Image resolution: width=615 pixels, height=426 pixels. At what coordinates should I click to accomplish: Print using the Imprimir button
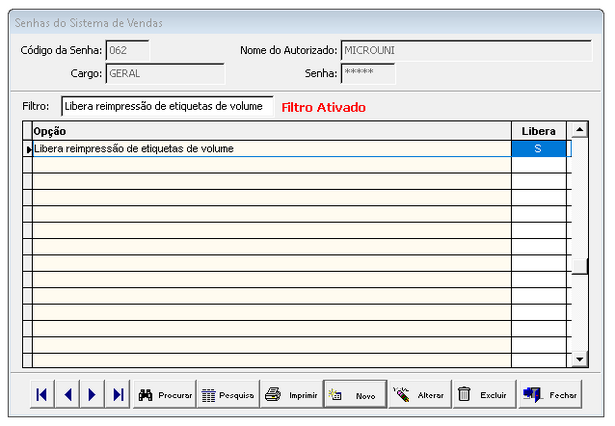[291, 395]
